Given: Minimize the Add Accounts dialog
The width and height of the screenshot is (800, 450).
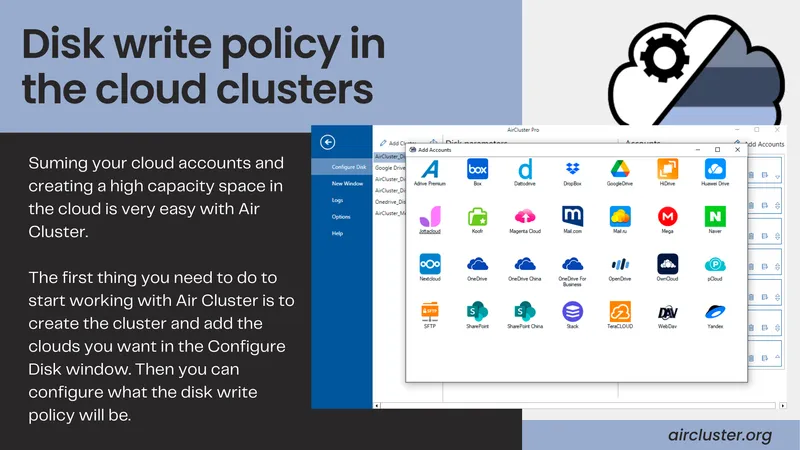Looking at the screenshot, I should point(698,149).
